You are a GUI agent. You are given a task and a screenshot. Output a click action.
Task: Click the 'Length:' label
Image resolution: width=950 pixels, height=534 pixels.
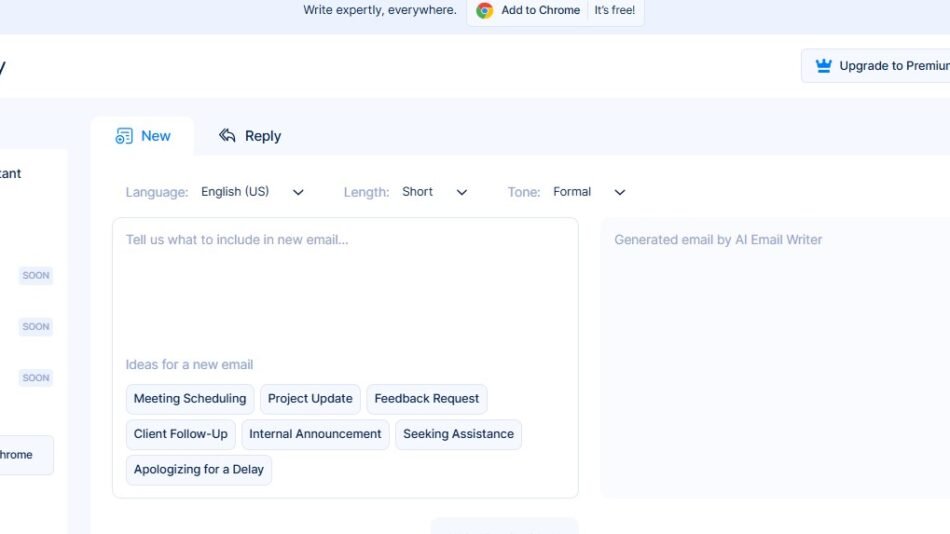(367, 192)
